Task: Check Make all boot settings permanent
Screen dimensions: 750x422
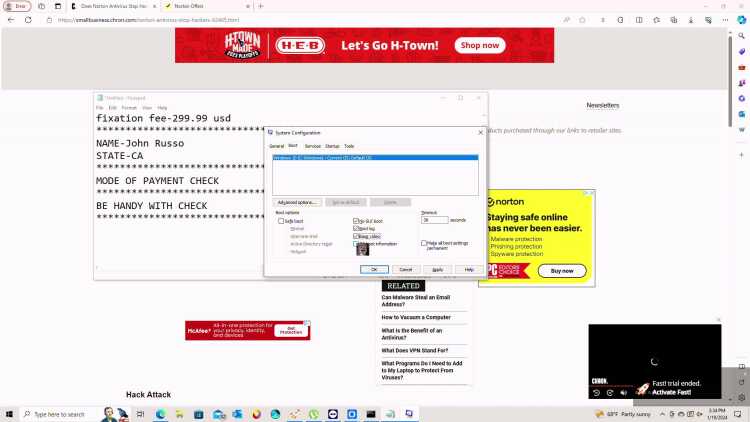Action: coord(424,244)
